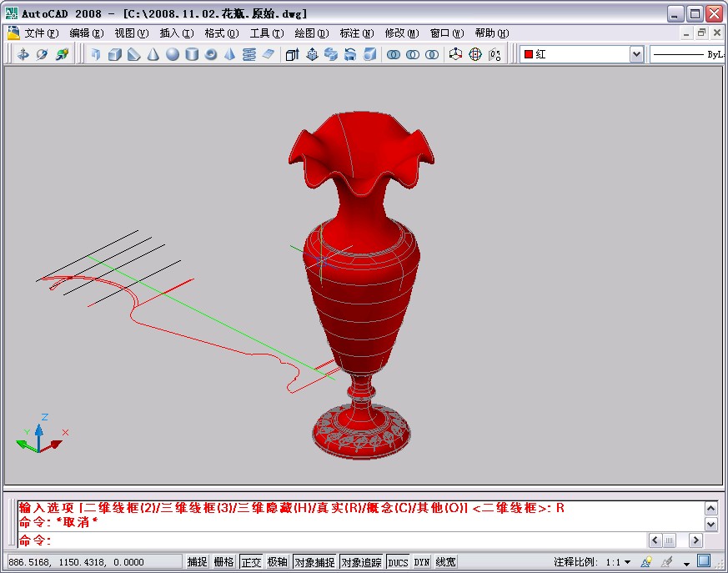Viewport: 728px width, 573px height.
Task: Click the command line input field
Action: point(333,540)
